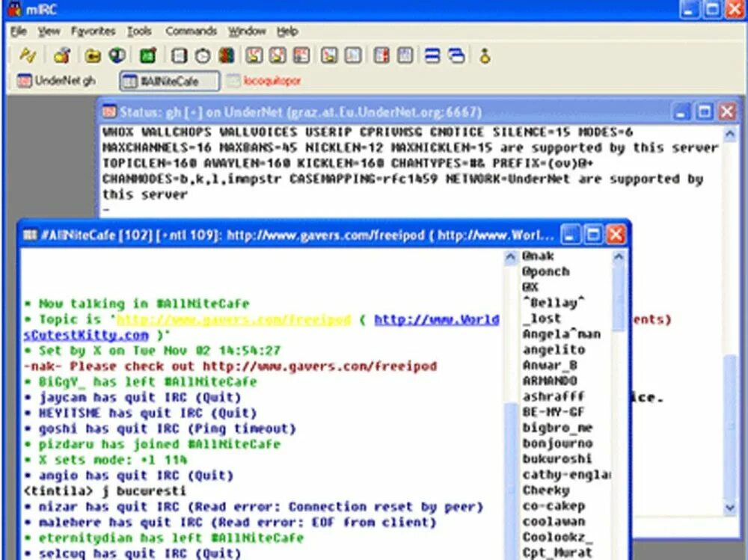Open the URLs List toolbar icon

[405, 56]
